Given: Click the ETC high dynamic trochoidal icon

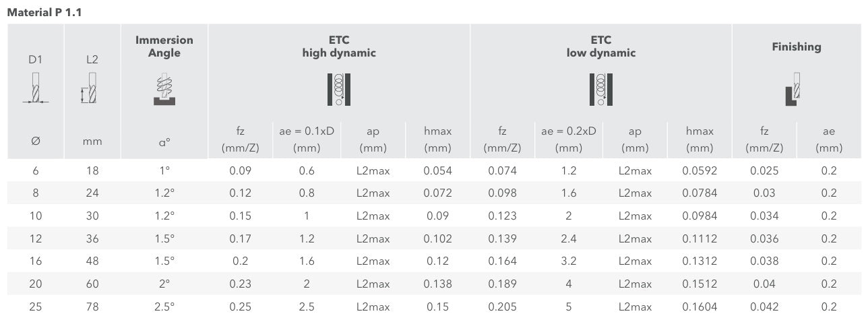Looking at the screenshot, I should [339, 89].
